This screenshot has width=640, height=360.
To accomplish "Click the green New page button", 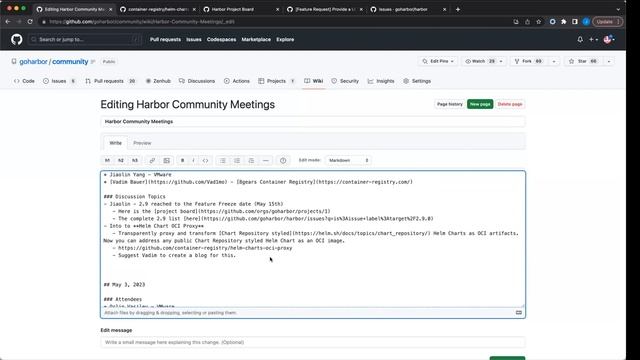I will pos(480,104).
